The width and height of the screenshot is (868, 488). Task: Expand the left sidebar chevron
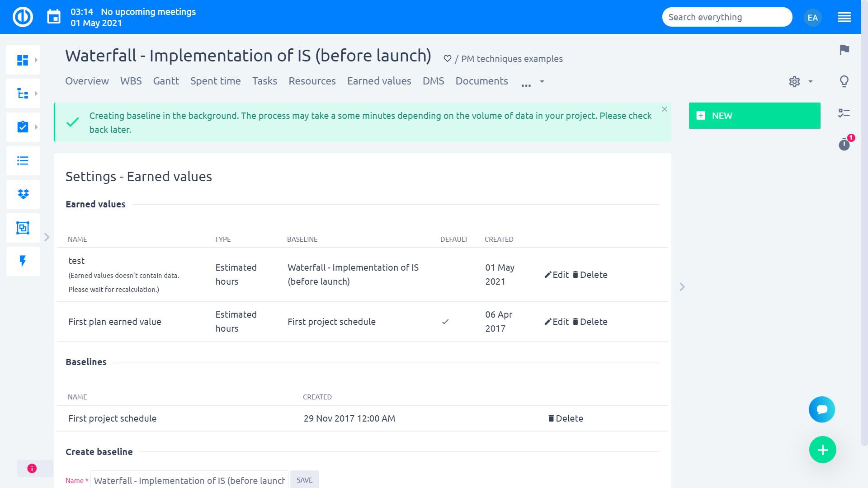click(47, 237)
